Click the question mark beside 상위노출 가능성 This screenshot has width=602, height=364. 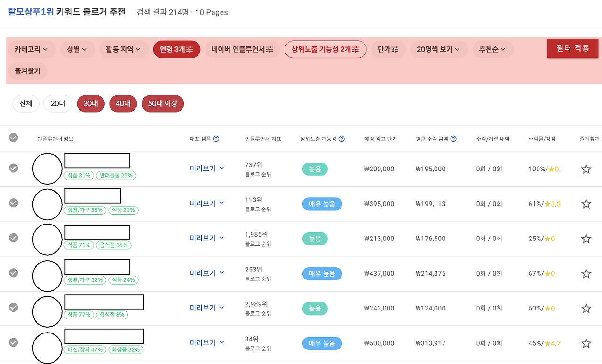coord(342,139)
